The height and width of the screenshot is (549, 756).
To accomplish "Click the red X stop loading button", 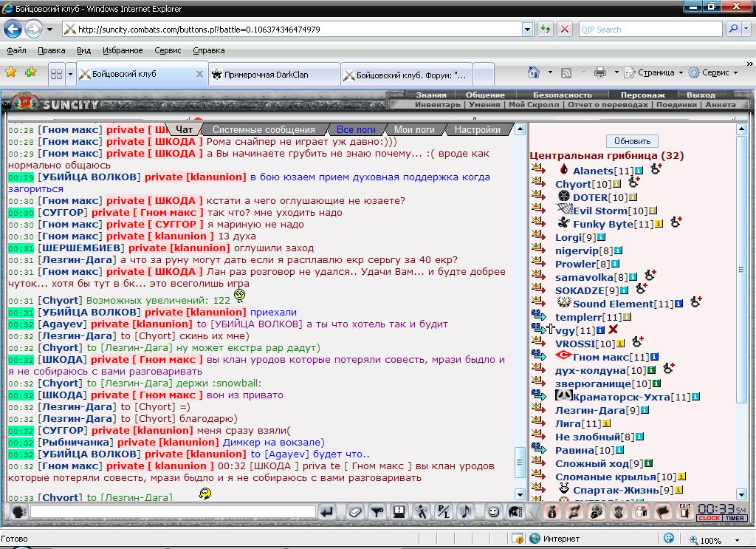I will (x=565, y=30).
